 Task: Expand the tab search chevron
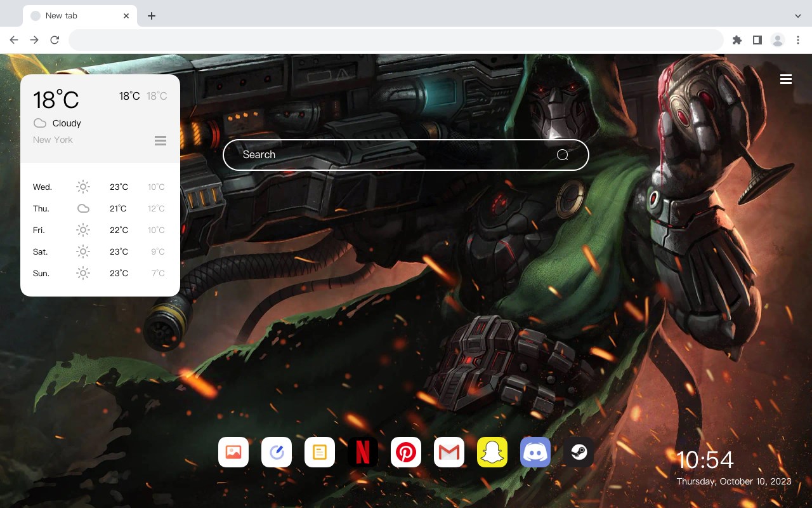pos(798,16)
